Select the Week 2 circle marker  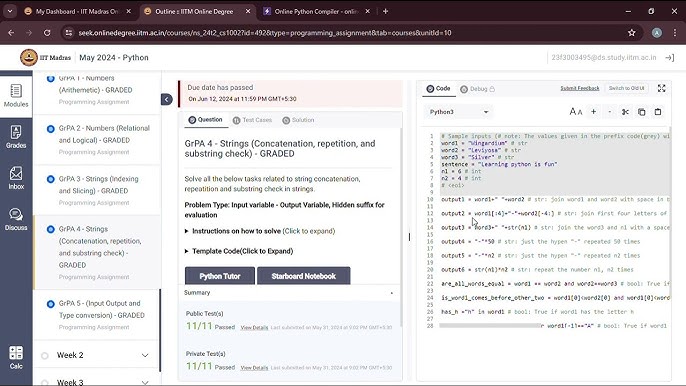(45, 356)
